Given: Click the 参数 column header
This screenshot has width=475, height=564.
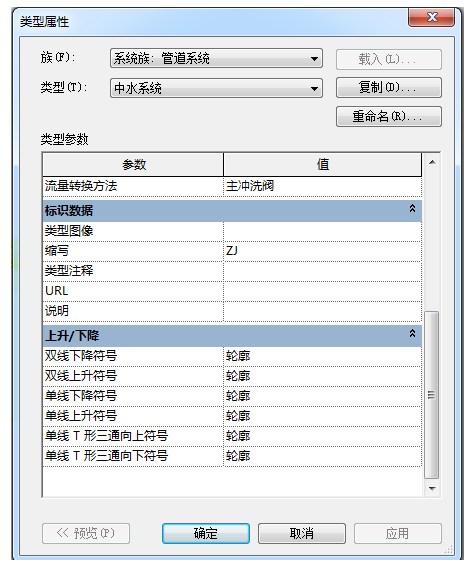Looking at the screenshot, I should click(133, 164).
